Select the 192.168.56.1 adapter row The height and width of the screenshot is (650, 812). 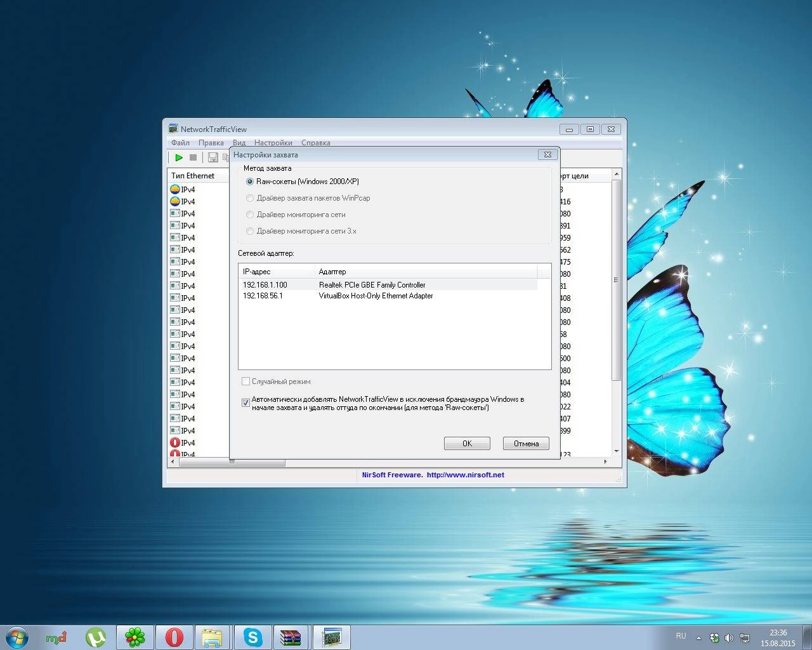[x=263, y=296]
